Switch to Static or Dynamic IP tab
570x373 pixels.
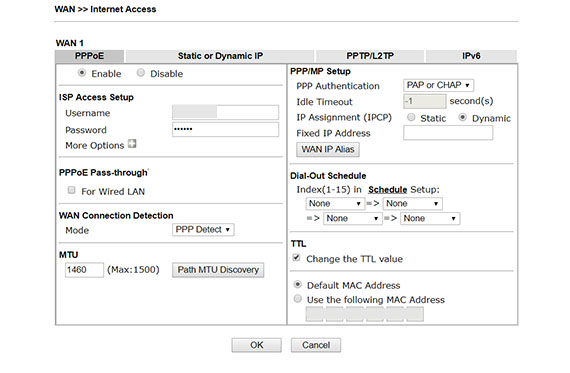point(220,56)
